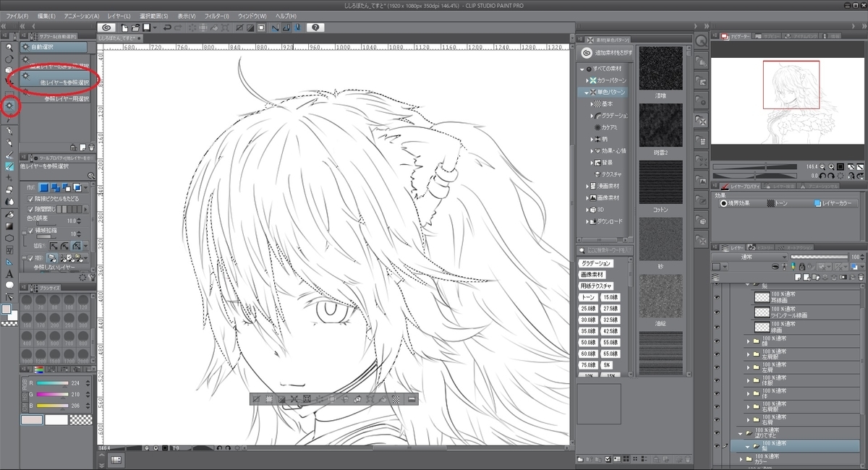Expand the 左肩服 layer folder

click(748, 354)
